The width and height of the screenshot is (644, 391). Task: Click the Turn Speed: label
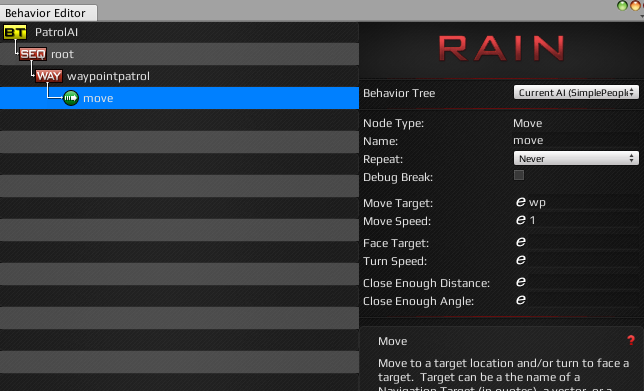395,261
